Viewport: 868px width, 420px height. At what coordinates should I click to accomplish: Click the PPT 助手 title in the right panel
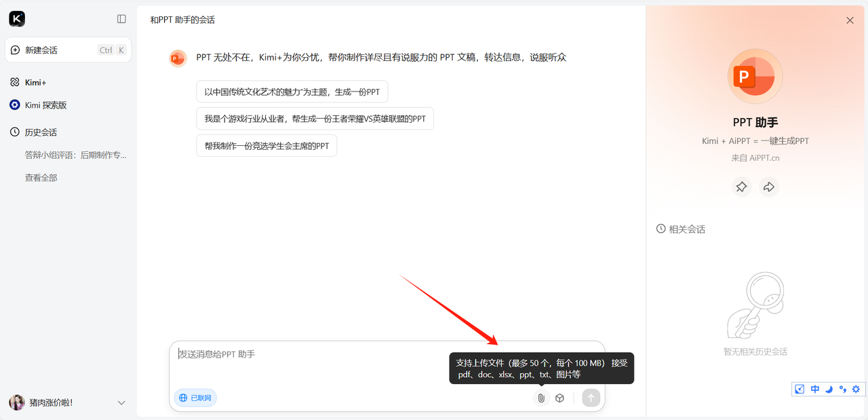tap(755, 123)
